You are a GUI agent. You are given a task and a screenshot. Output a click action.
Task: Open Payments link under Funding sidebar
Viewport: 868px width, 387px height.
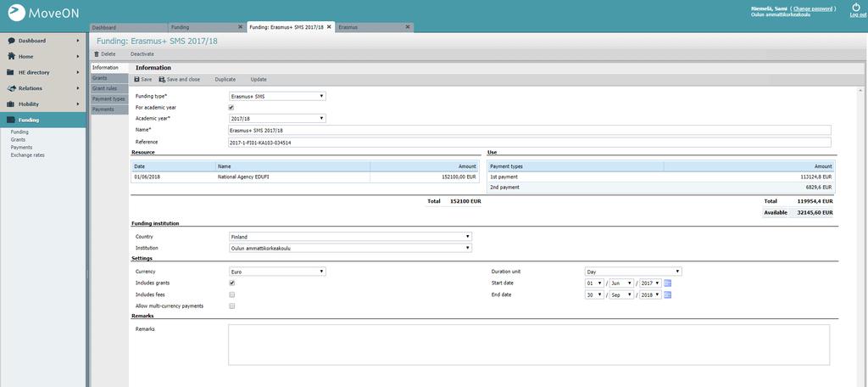(21, 148)
